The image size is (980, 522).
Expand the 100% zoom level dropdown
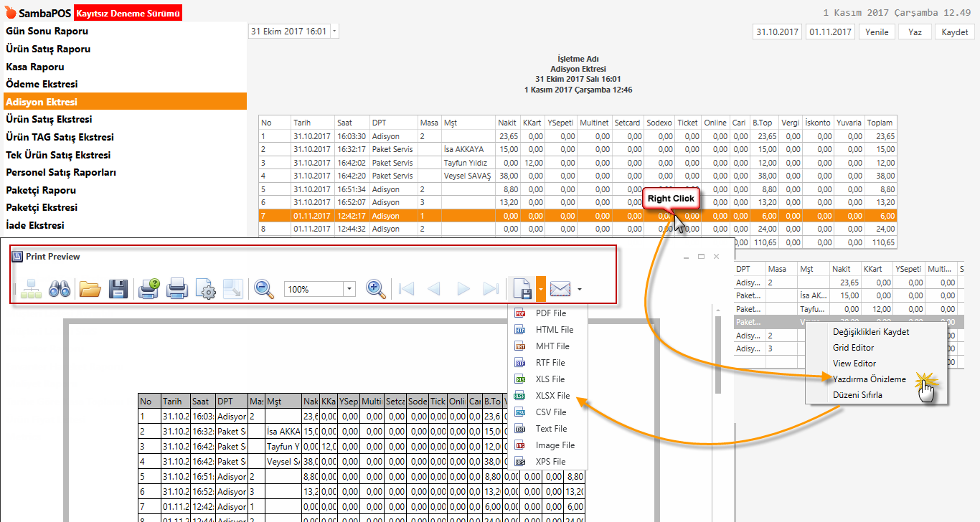349,289
